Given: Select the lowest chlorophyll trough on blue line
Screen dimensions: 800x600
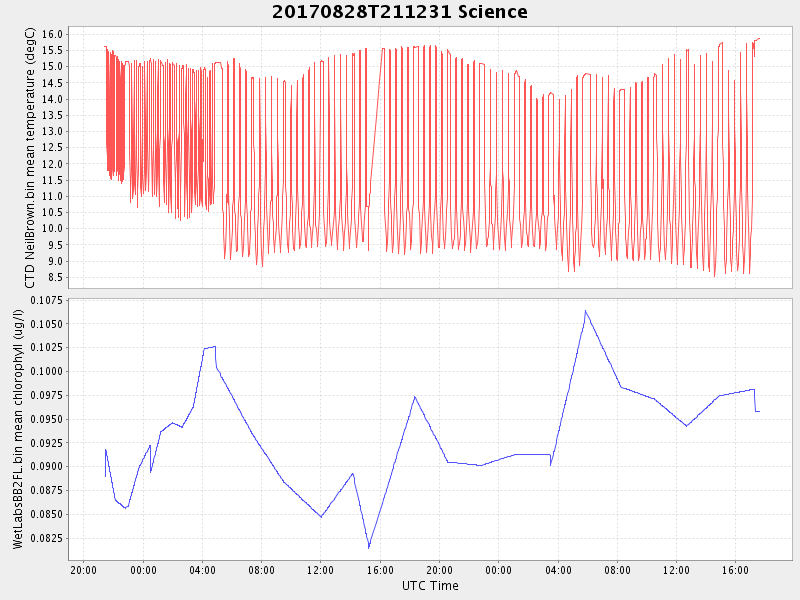Looking at the screenshot, I should tap(368, 547).
